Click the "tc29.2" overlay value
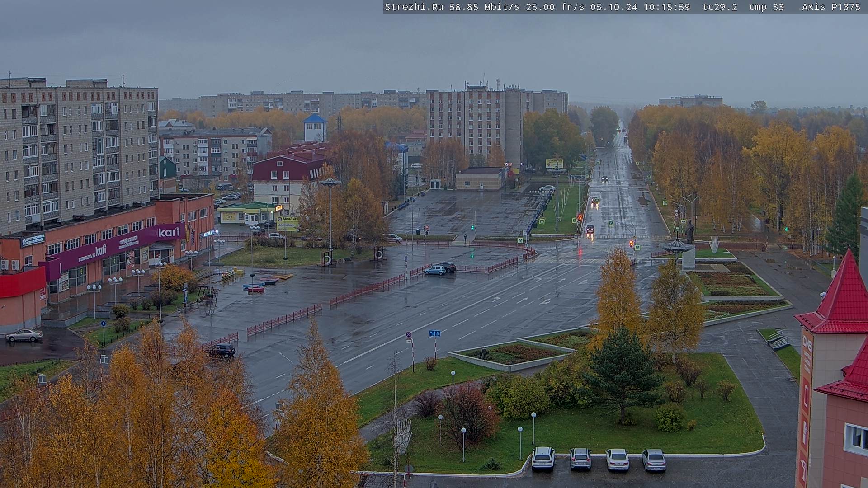Screen dimensions: 868x488 point(720,7)
